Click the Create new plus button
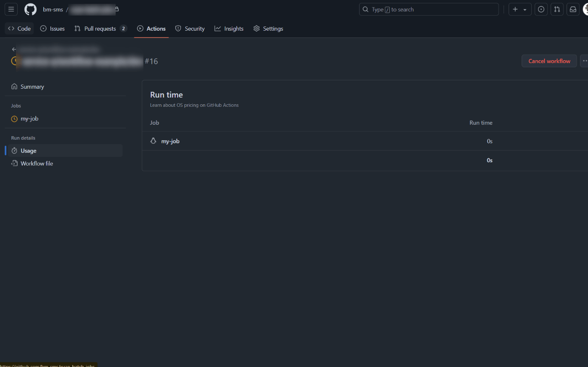Image resolution: width=588 pixels, height=367 pixels. coord(515,9)
